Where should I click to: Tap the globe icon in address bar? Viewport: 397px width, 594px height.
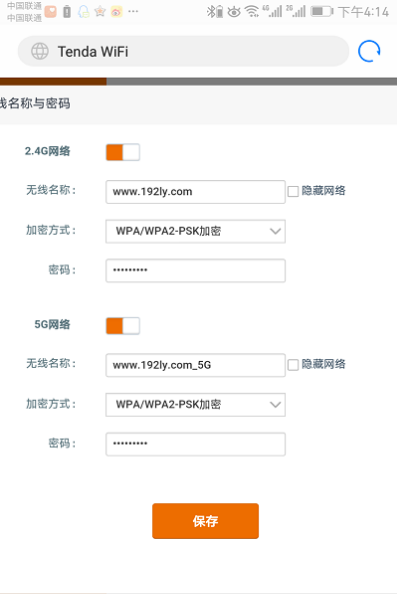coord(40,51)
